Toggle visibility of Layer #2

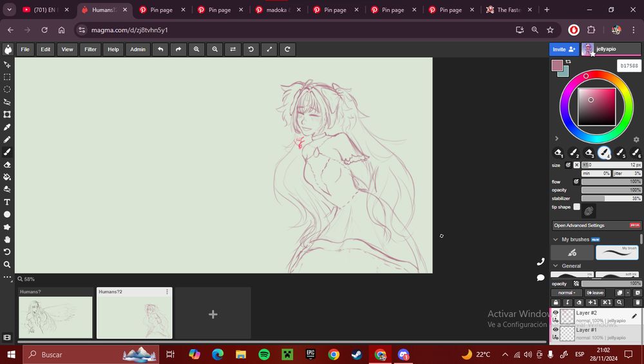556,312
